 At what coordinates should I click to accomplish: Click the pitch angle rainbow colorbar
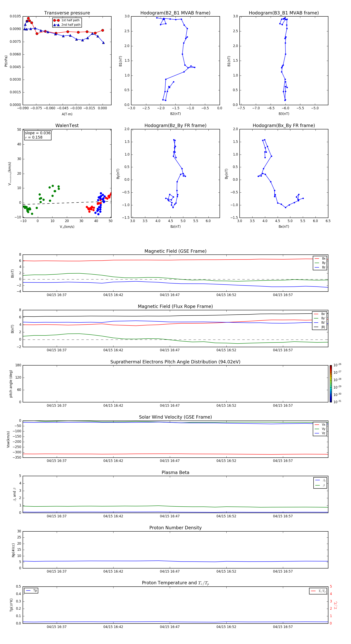pyautogui.click(x=331, y=384)
